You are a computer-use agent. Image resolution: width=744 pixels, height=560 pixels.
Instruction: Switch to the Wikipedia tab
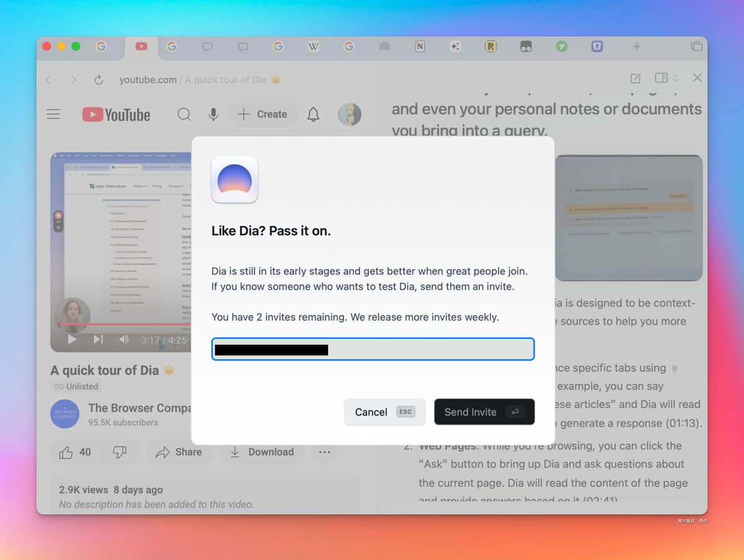[314, 47]
